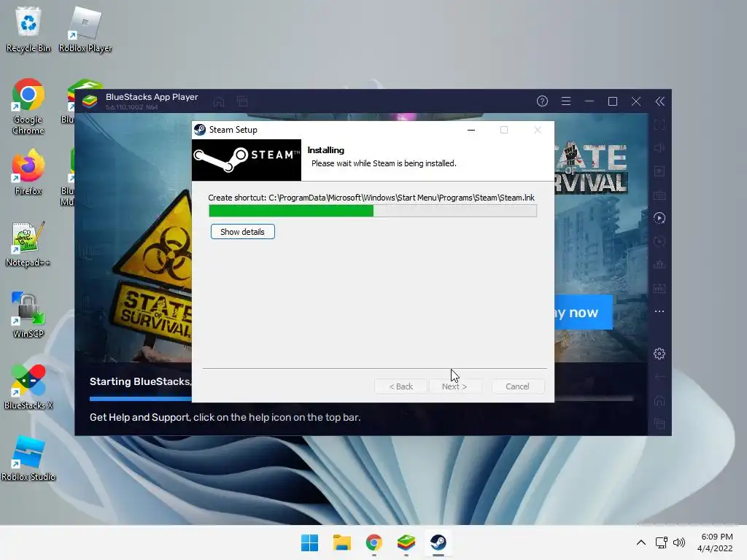Viewport: 747px width, 560px height.
Task: Select Roblox Studio desktop shortcut
Action: click(28, 458)
